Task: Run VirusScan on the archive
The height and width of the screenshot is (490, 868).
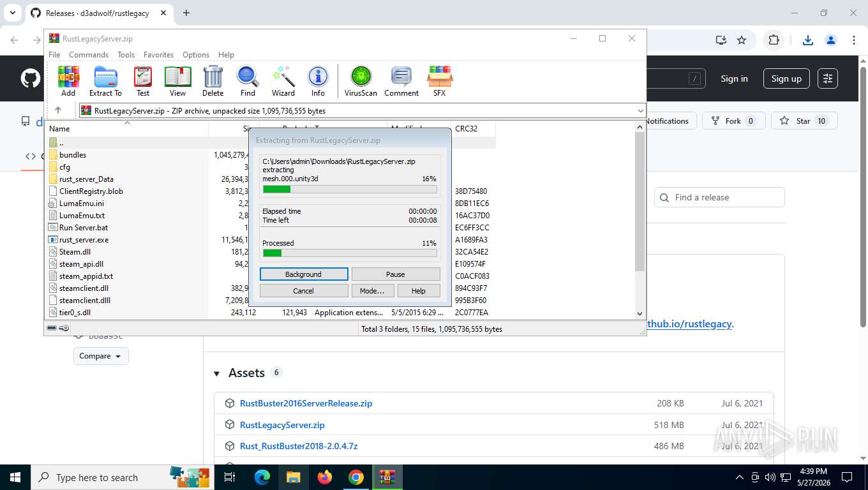Action: click(x=361, y=81)
